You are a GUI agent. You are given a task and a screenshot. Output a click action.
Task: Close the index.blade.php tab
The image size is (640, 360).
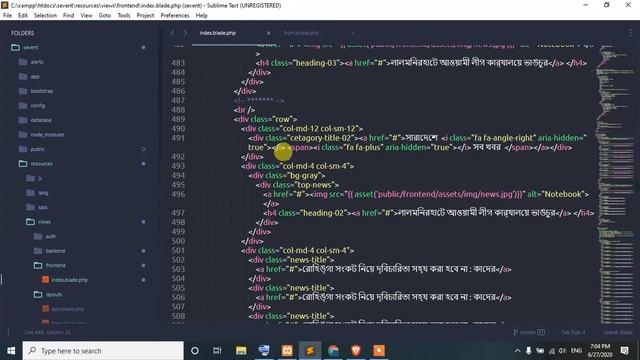pyautogui.click(x=269, y=33)
